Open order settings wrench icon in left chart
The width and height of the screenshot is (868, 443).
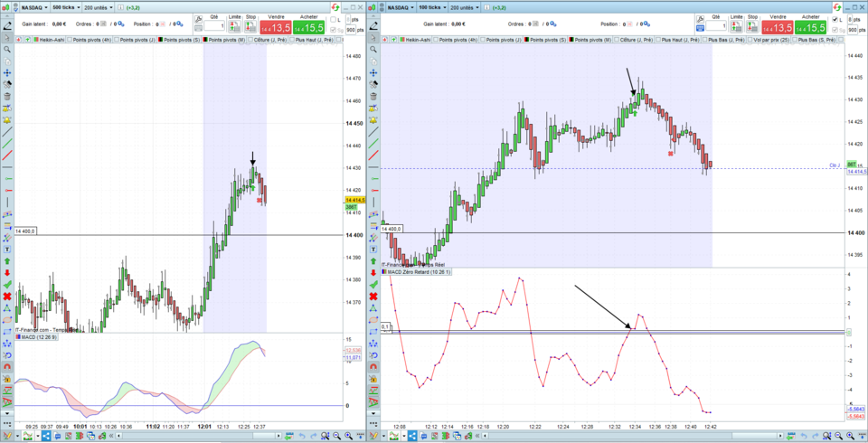[x=198, y=19]
